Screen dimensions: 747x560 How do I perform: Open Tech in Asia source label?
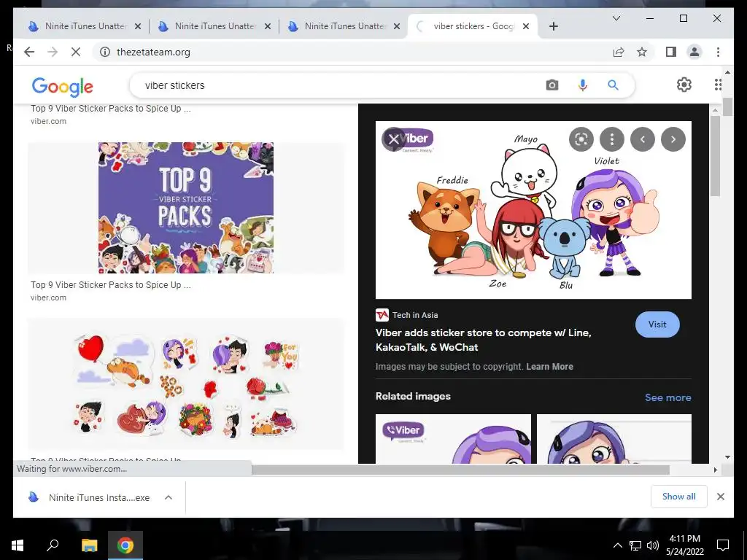coord(407,315)
